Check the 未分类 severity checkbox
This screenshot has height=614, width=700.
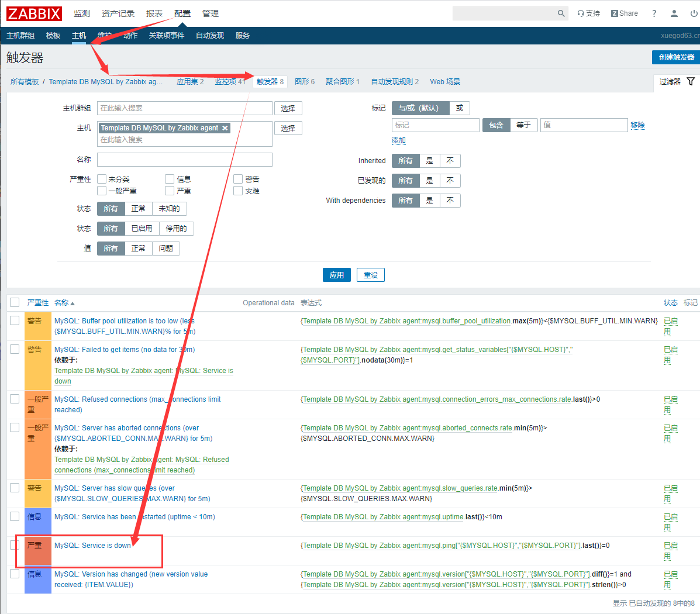pos(102,179)
